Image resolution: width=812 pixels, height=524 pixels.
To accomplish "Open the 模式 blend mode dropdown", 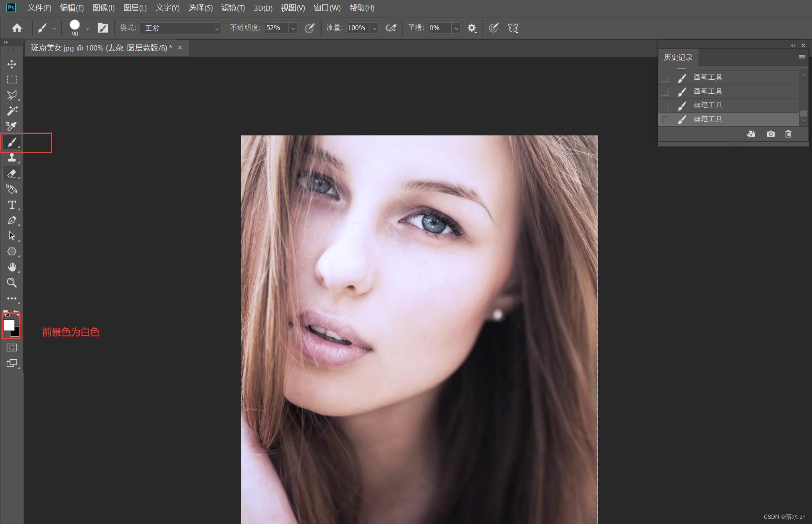I will pyautogui.click(x=180, y=28).
